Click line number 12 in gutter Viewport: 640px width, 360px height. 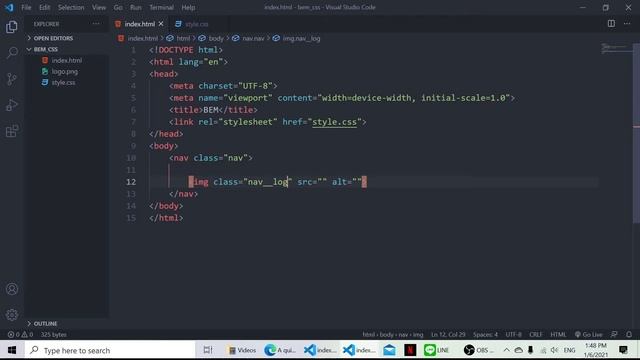131,182
